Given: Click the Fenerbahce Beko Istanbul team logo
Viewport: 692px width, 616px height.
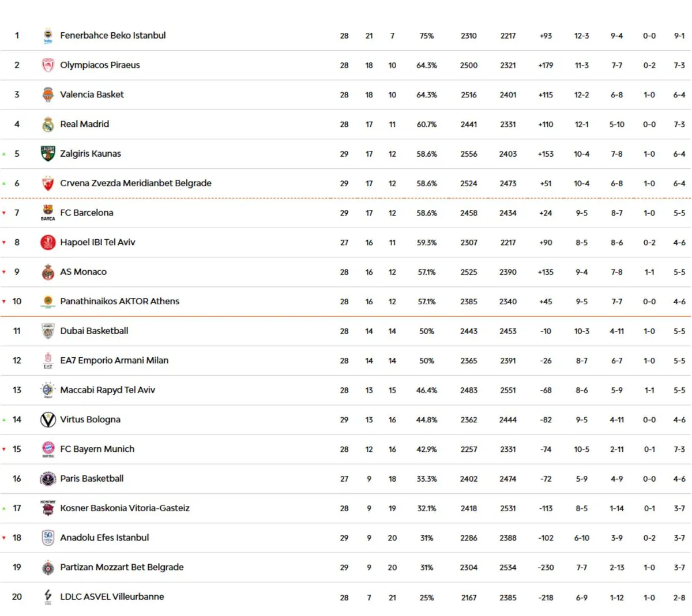Looking at the screenshot, I should (x=48, y=36).
